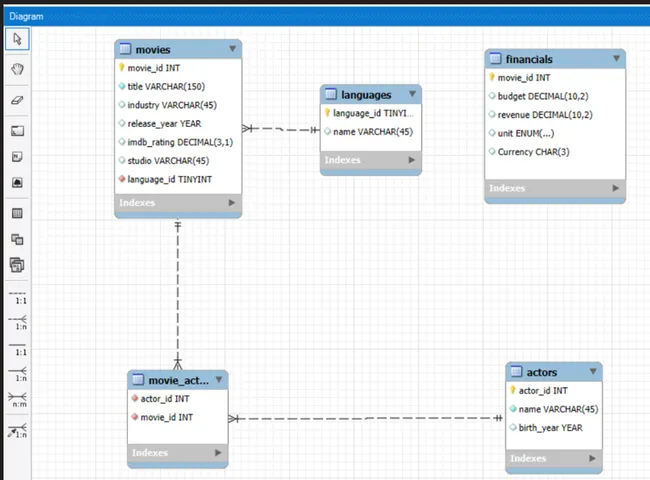Collapse the actors table header arrow

coord(593,371)
